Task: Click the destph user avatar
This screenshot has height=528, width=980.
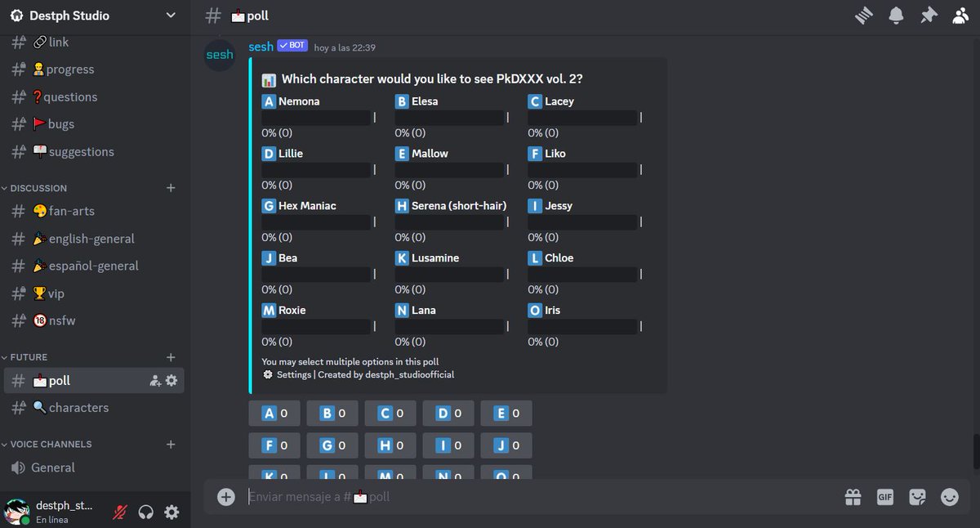Action: (17, 512)
